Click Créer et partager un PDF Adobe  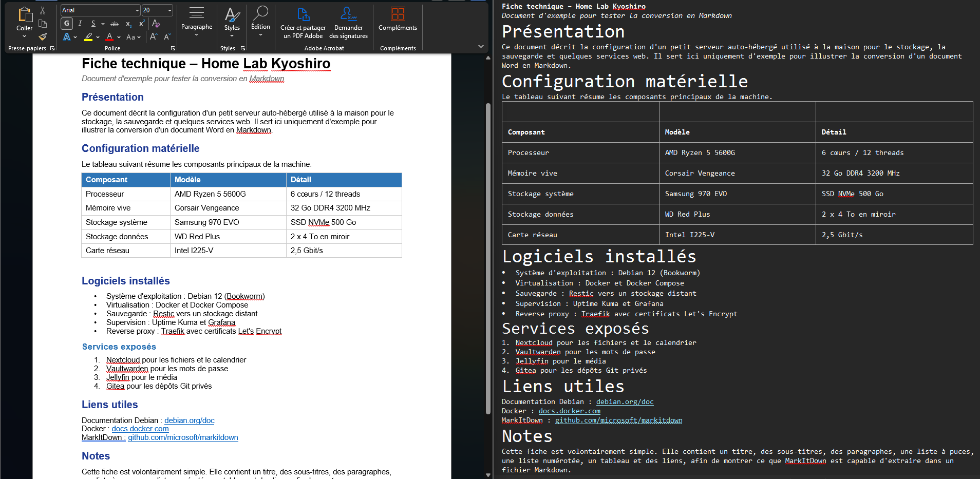pos(303,23)
